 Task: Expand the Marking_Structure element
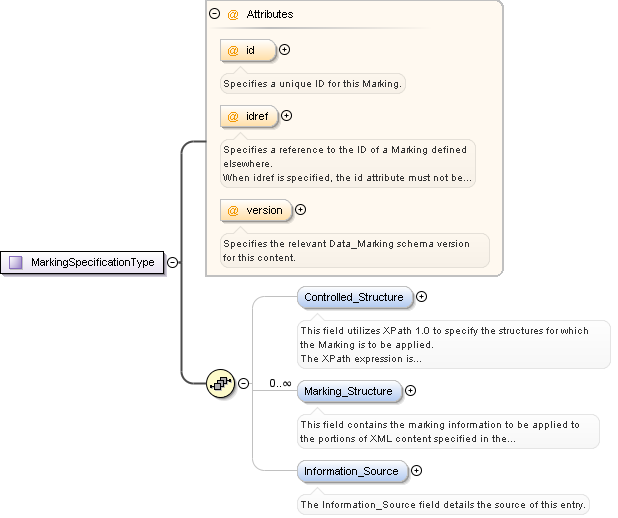coord(410,391)
